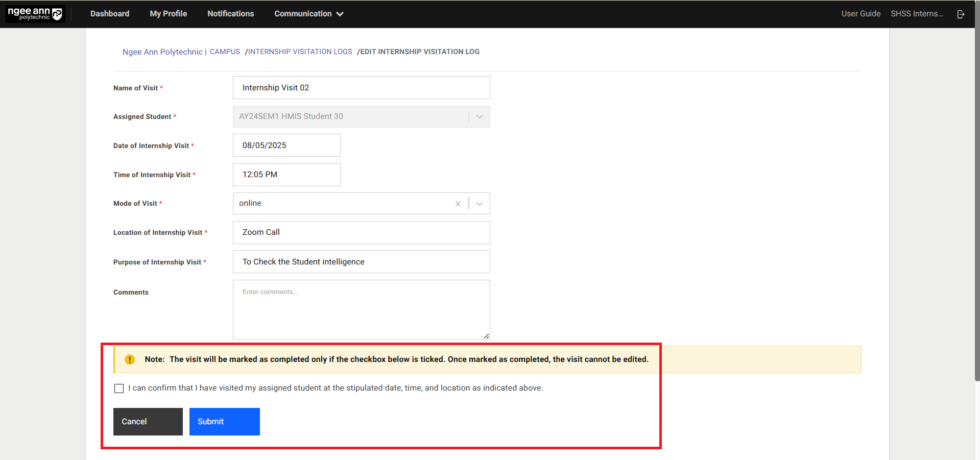The image size is (980, 460).
Task: Submit the internship visitation log
Action: 224,421
